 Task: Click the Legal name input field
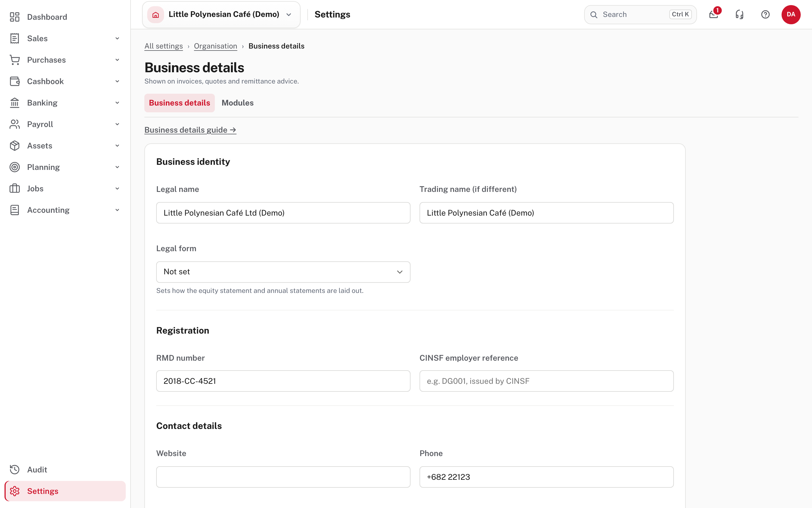pos(283,213)
